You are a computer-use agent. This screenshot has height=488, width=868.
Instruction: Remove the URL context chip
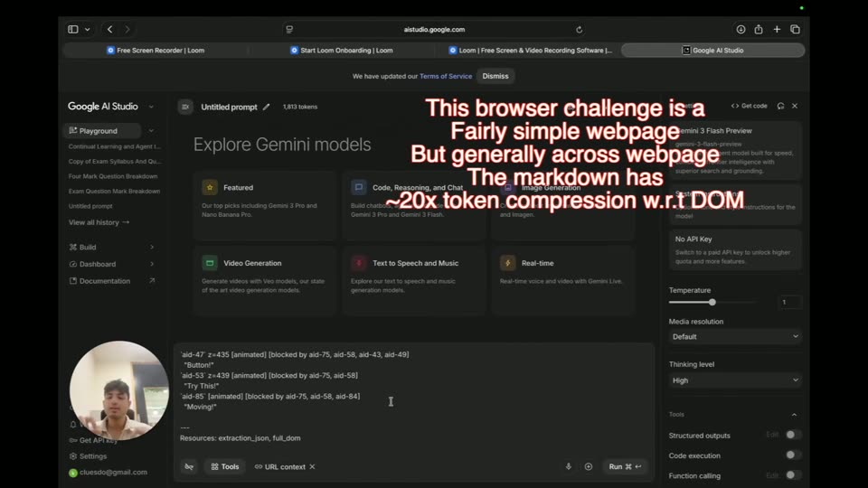coord(312,466)
